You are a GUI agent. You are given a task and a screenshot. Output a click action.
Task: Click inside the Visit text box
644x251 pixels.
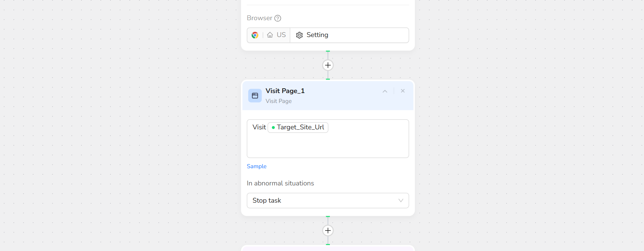click(x=328, y=146)
